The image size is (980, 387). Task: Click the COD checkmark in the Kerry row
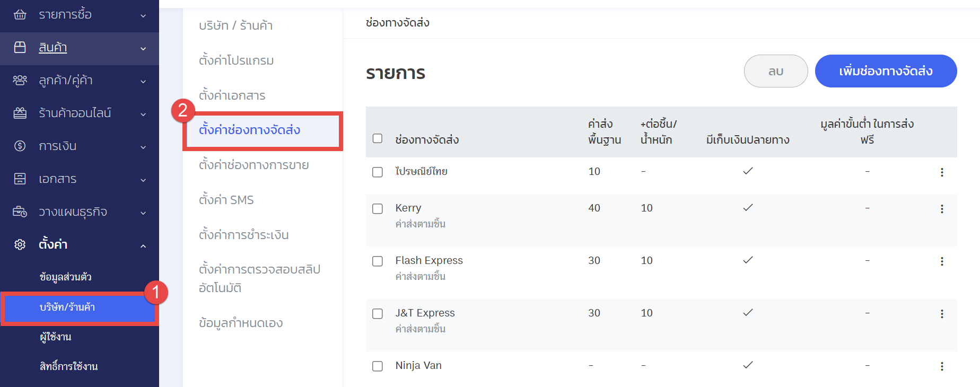(748, 207)
